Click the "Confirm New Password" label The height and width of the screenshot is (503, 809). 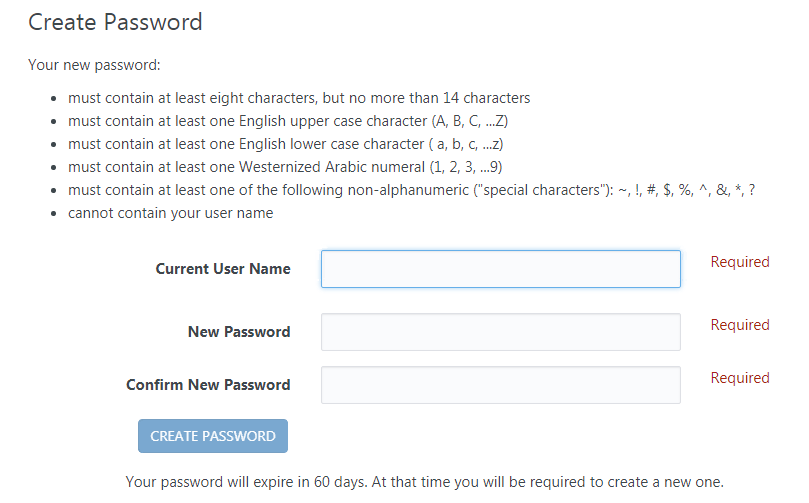pos(208,385)
